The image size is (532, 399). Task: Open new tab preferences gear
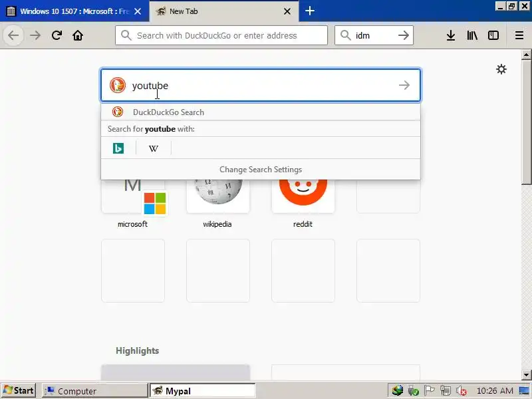coord(501,69)
